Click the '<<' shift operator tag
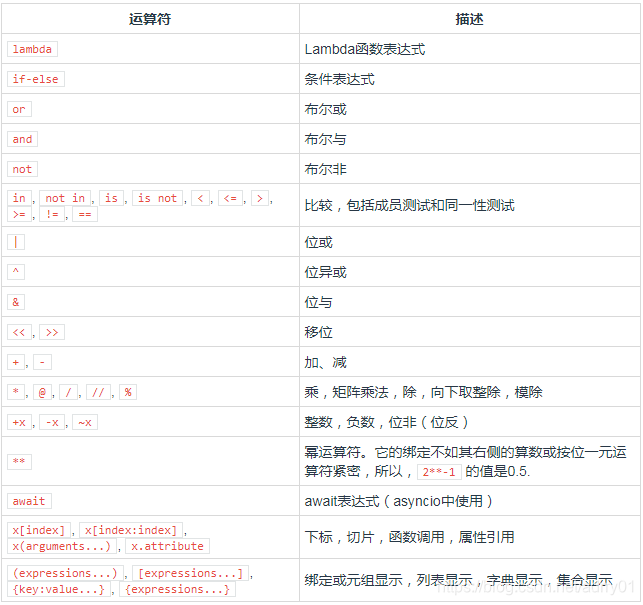The height and width of the screenshot is (605, 643). [19, 332]
